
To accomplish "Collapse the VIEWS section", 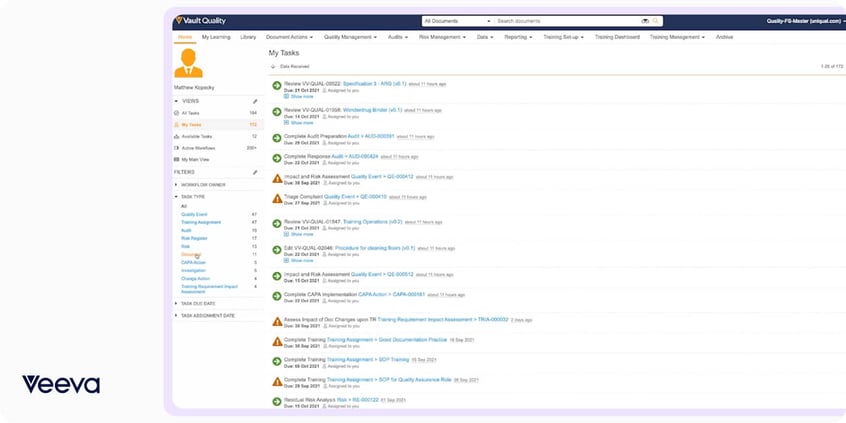I will pos(176,101).
